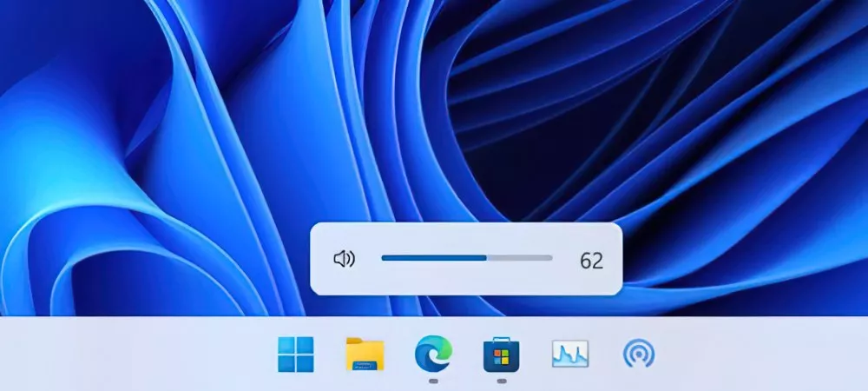The image size is (868, 391).
Task: Open the performance monitor graph app
Action: [x=570, y=354]
